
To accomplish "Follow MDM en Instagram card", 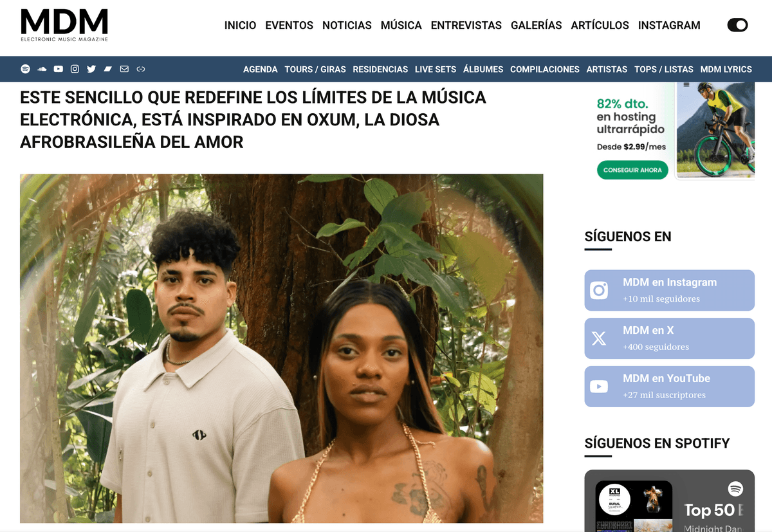I will click(669, 290).
